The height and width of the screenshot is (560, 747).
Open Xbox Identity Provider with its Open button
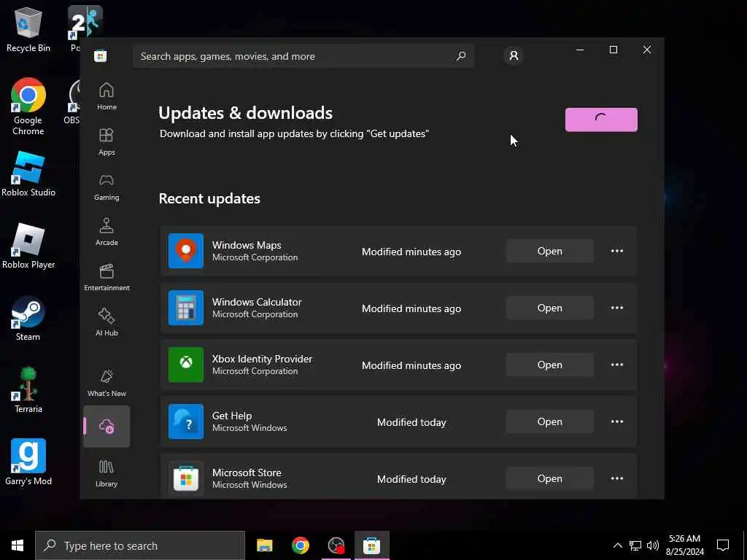tap(550, 365)
